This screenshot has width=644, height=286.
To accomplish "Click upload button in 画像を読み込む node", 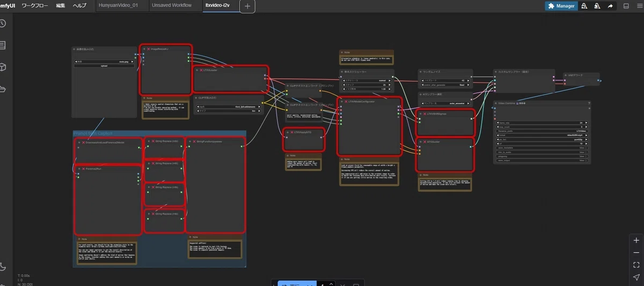I will [104, 66].
